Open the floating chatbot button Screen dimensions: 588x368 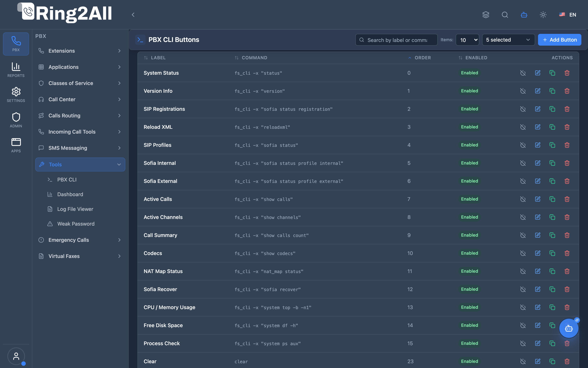coord(569,328)
